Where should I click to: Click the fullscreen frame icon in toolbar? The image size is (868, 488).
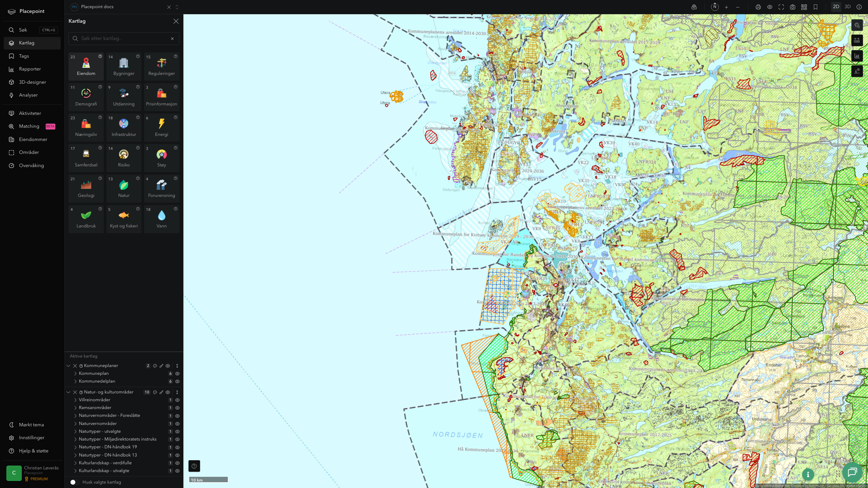[x=781, y=7]
